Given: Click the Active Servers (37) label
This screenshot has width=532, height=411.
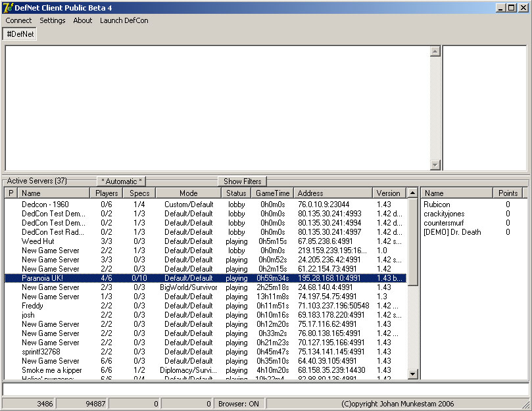Looking at the screenshot, I should click(x=37, y=181).
